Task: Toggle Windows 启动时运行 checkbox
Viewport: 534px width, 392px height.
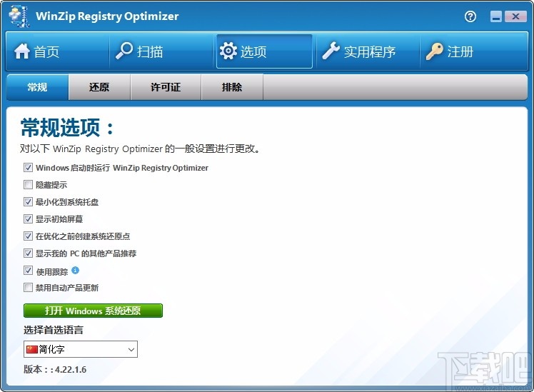Action: coord(28,168)
